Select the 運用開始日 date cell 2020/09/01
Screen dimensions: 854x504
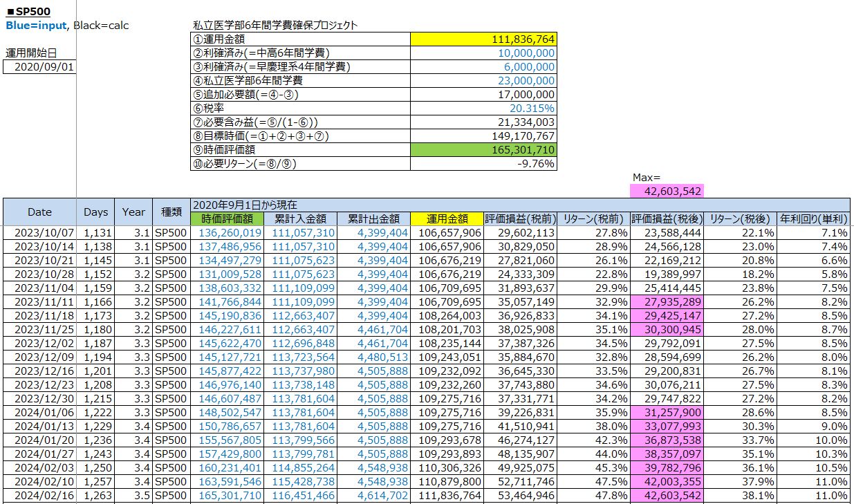pos(39,67)
